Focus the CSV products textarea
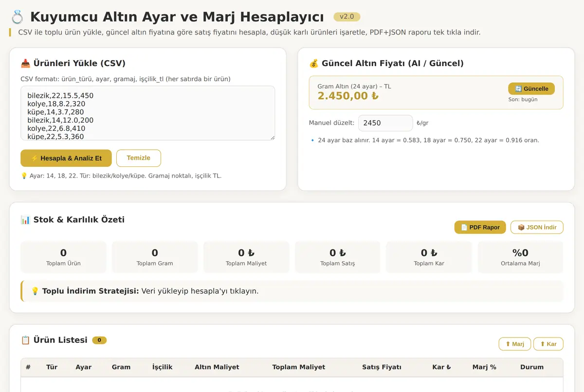This screenshot has width=584, height=392. 148,113
